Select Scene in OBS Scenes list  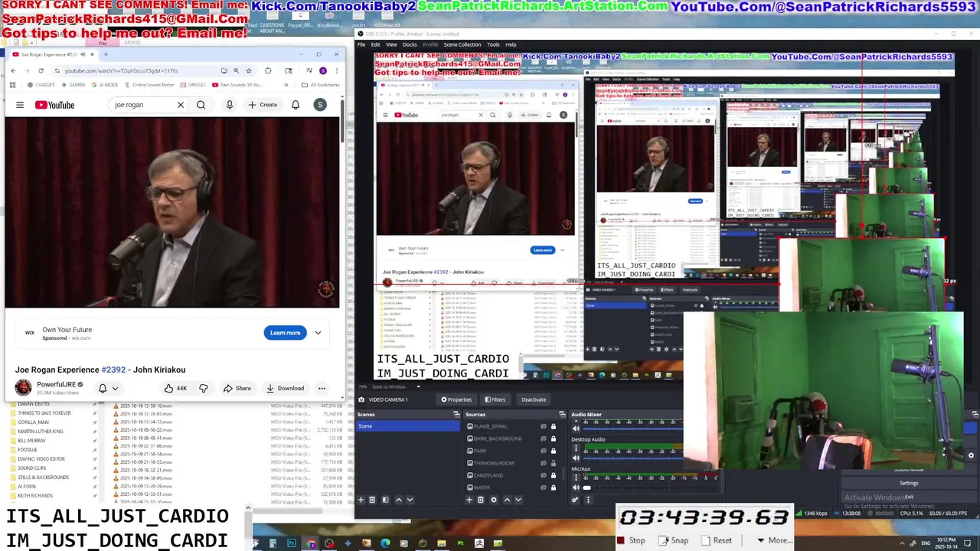tap(407, 426)
